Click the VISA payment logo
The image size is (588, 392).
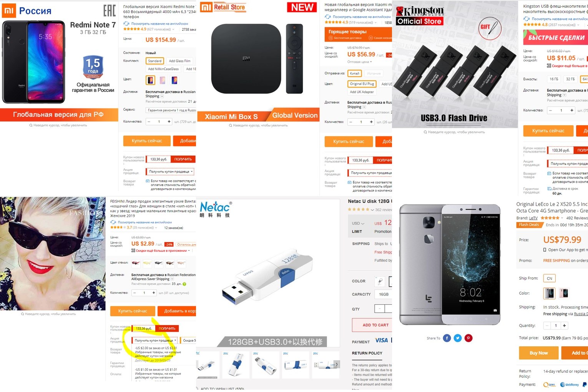(x=382, y=340)
